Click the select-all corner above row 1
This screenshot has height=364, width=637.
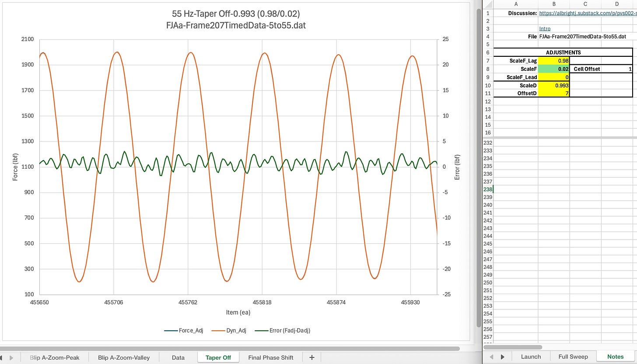488,4
